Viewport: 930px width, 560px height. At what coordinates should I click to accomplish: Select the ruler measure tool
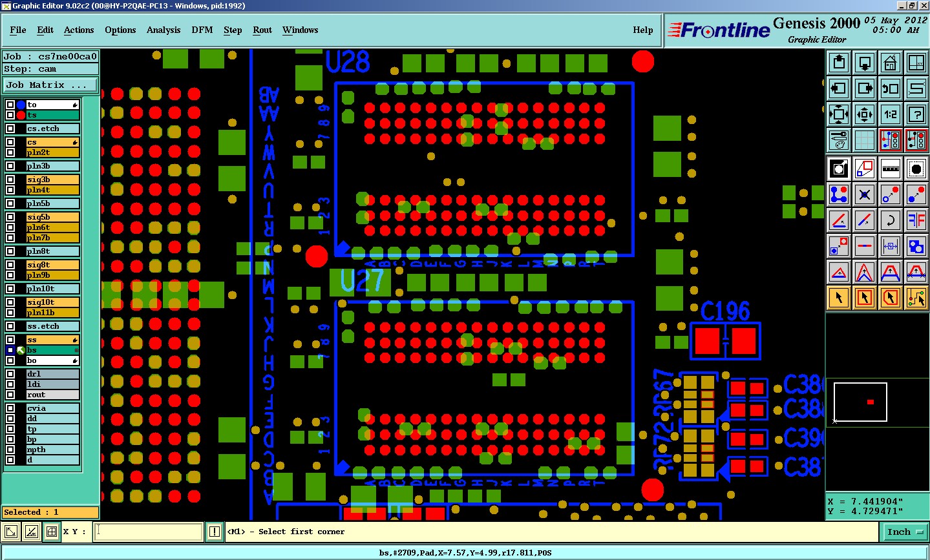coord(891,169)
